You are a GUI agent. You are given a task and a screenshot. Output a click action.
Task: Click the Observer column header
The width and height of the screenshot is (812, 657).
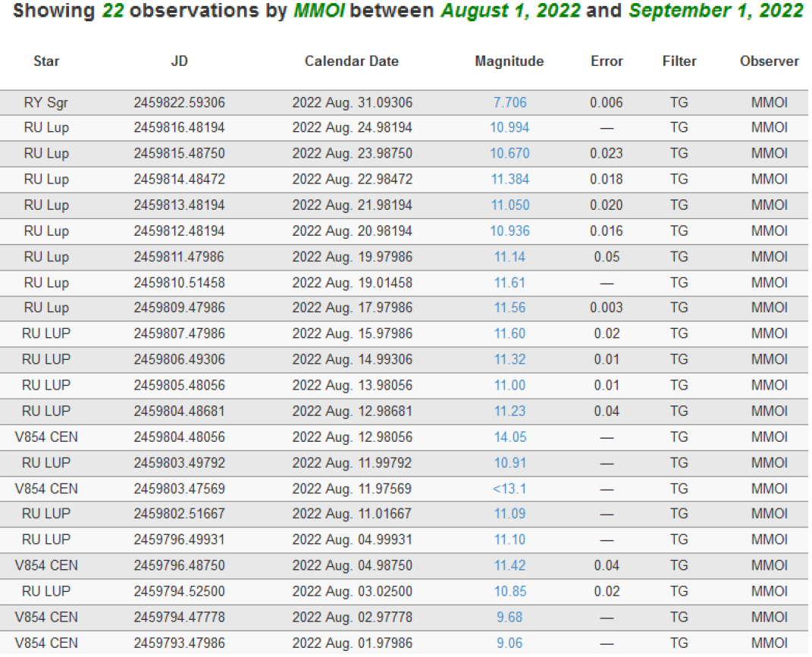(769, 61)
